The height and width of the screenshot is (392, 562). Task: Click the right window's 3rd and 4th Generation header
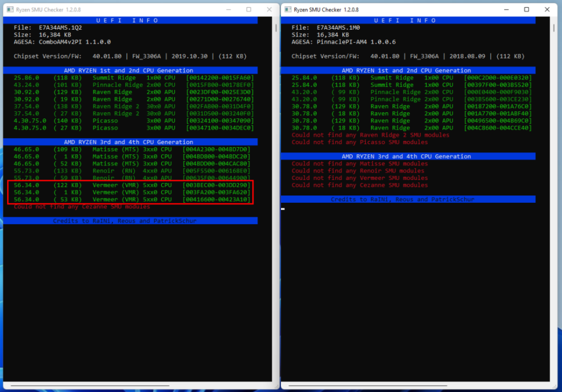pyautogui.click(x=408, y=156)
